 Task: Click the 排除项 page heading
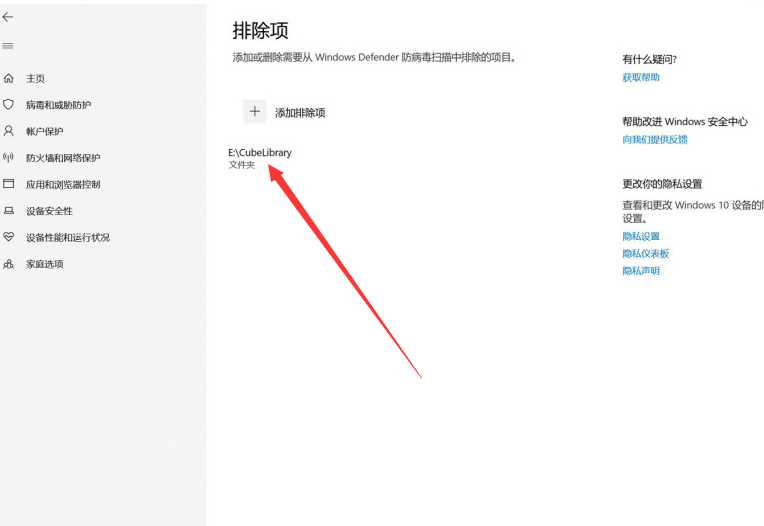[x=260, y=30]
